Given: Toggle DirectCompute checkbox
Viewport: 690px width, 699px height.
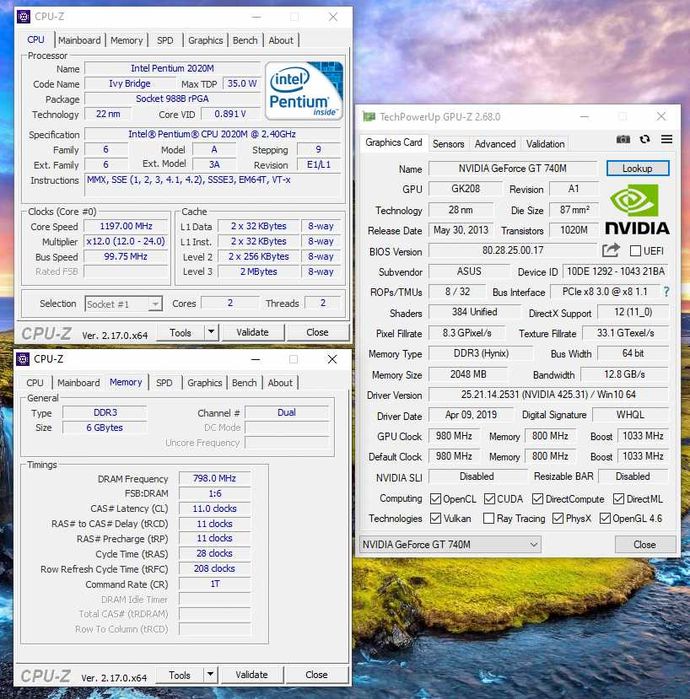Looking at the screenshot, I should tap(538, 498).
